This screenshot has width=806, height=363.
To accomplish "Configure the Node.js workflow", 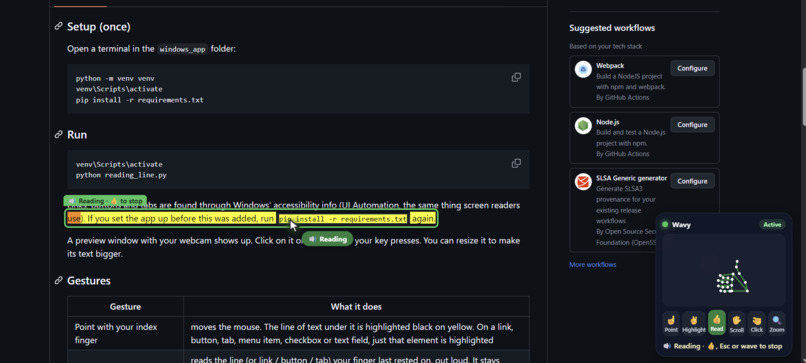I will pos(692,124).
